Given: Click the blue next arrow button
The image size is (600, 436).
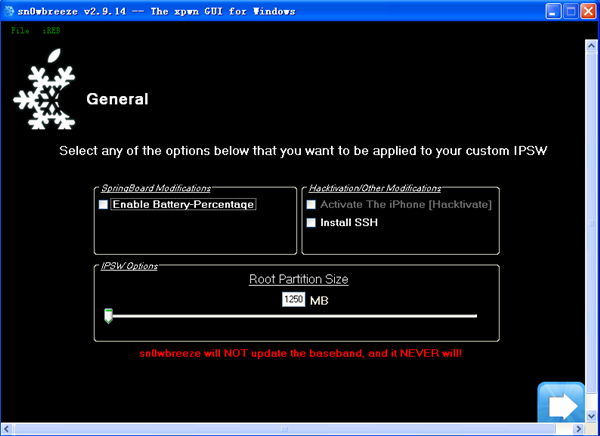Looking at the screenshot, I should [x=562, y=406].
